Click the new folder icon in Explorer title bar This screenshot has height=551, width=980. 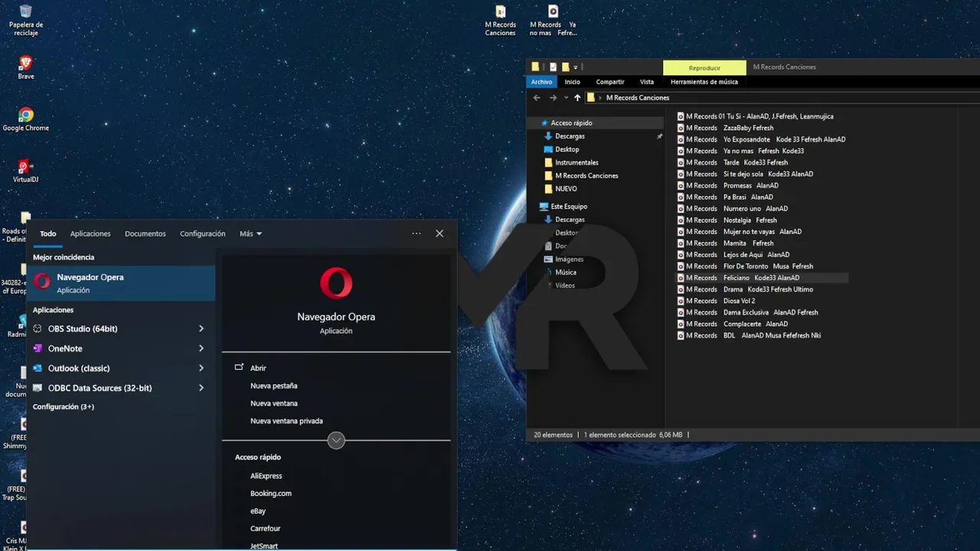point(565,67)
